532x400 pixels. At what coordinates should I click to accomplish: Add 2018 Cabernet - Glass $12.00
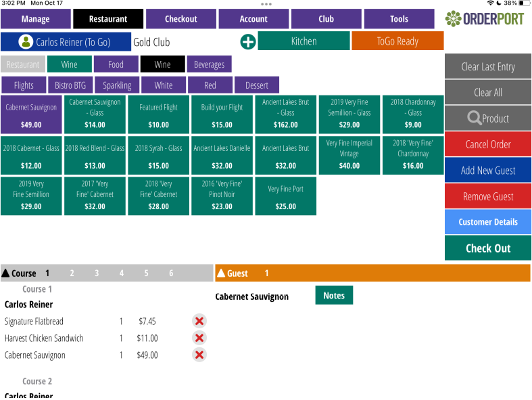[31, 155]
